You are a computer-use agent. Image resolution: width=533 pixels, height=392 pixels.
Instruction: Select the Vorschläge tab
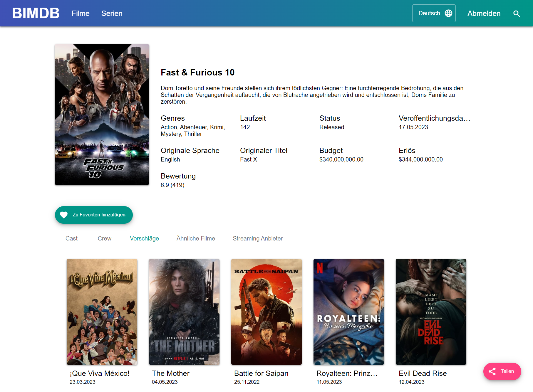tap(144, 238)
